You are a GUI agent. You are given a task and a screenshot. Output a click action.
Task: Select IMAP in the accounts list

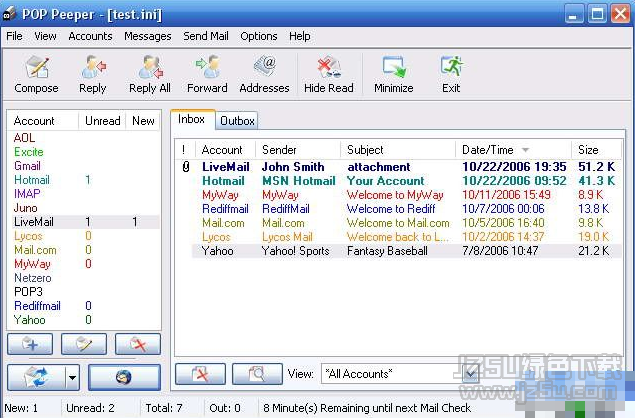click(x=27, y=194)
